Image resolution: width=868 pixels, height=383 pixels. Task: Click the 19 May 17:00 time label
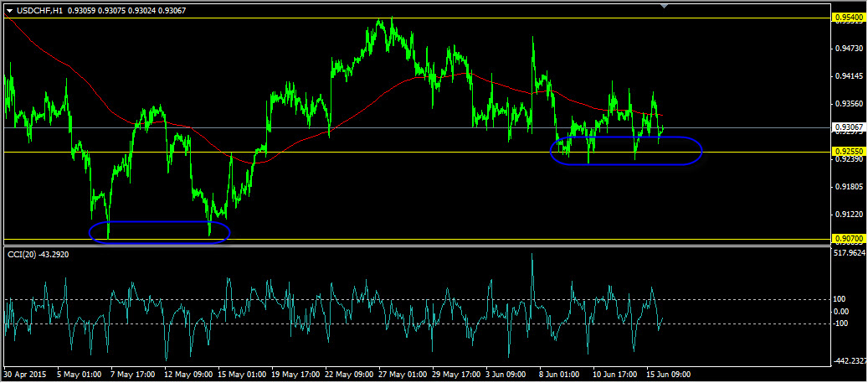pyautogui.click(x=295, y=374)
